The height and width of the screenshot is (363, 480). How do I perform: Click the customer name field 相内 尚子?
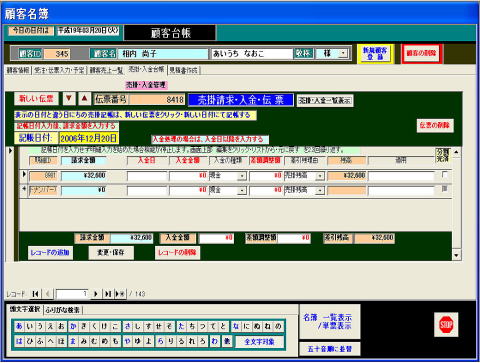tap(163, 53)
